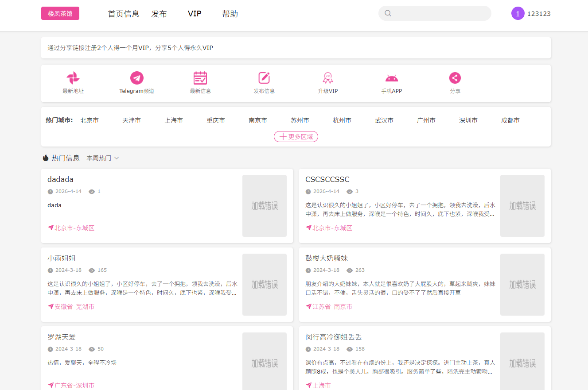
Task: Focus the search input field
Action: click(441, 13)
